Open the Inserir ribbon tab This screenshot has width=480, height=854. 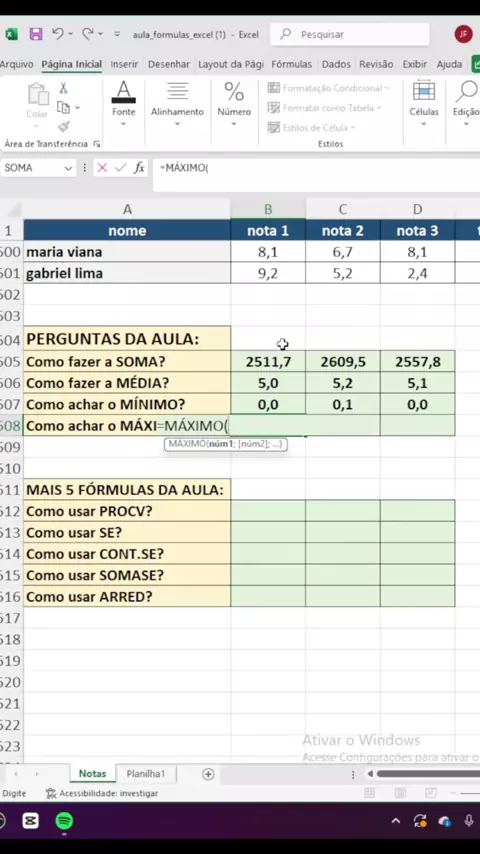click(x=124, y=64)
